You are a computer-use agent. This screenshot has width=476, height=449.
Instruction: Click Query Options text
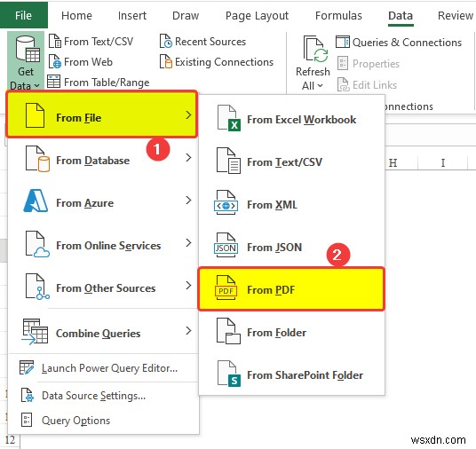75,421
